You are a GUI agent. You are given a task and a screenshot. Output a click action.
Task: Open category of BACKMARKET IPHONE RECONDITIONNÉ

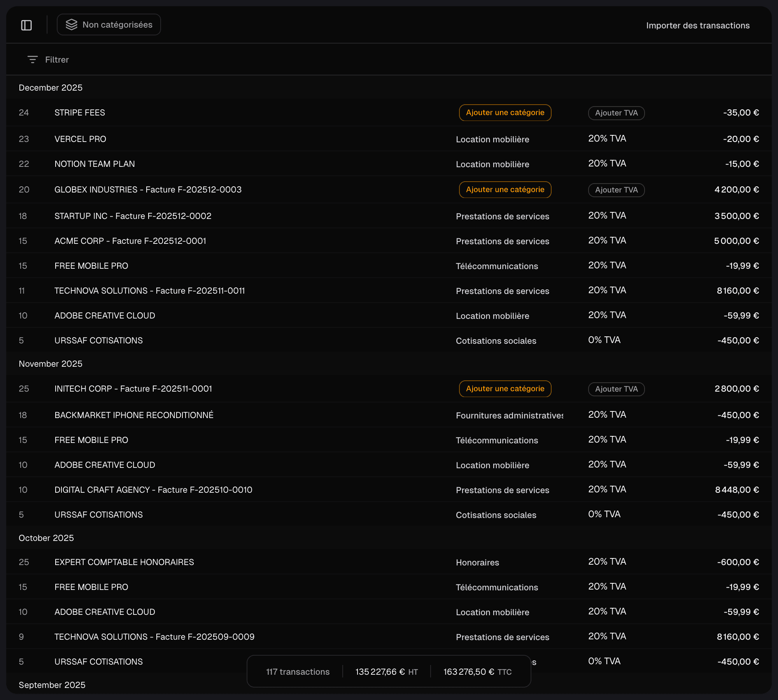(x=509, y=415)
